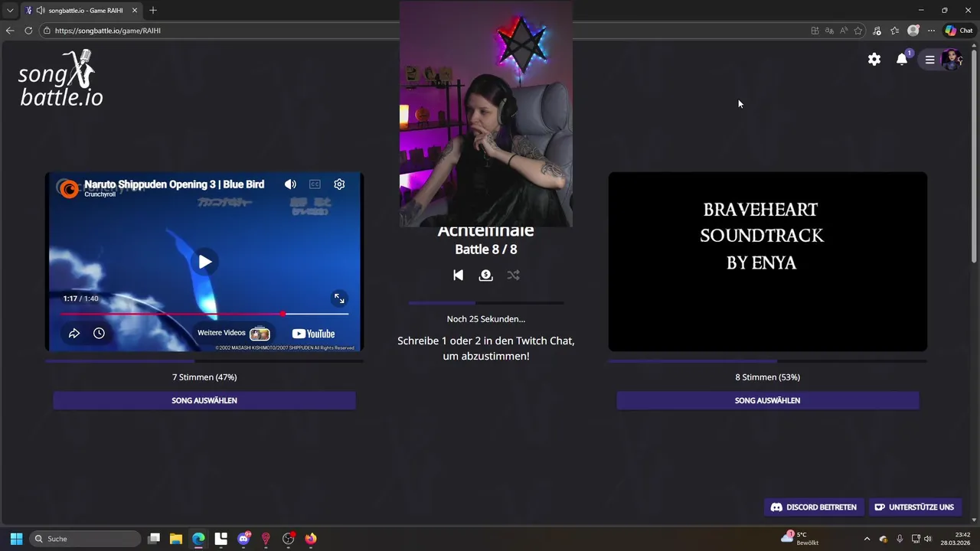
Task: View site info lock icon
Action: click(x=47, y=31)
